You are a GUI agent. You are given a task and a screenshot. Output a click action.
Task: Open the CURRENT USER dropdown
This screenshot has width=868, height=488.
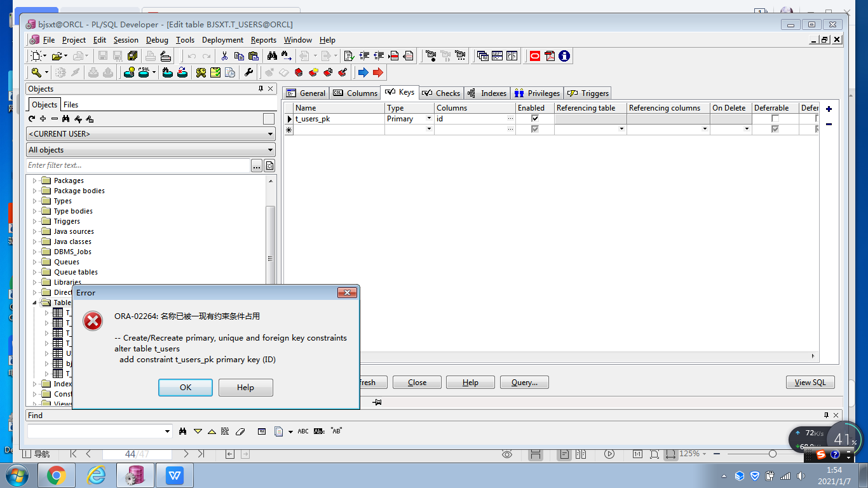coord(271,134)
